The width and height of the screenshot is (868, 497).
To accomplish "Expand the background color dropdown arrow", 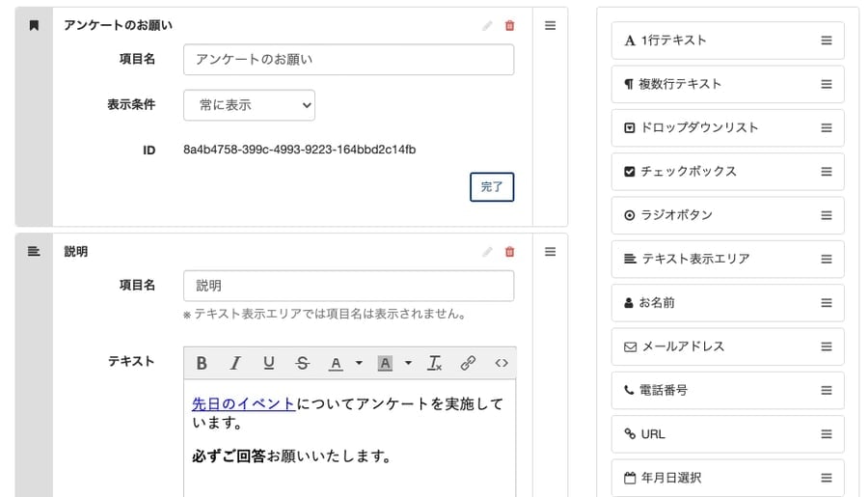I will (408, 364).
